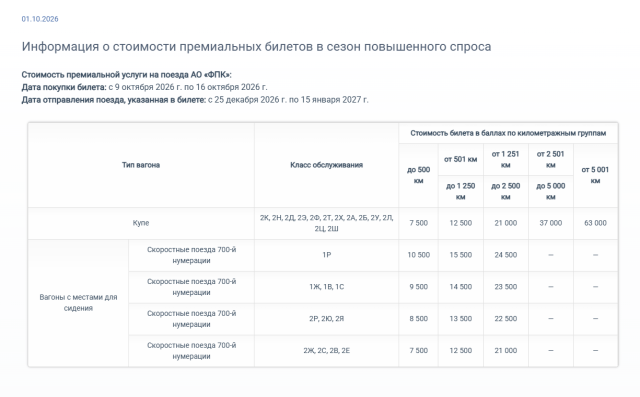Click the heading about premium ticket cost
Screen dimensions: 640x397
coord(256,47)
